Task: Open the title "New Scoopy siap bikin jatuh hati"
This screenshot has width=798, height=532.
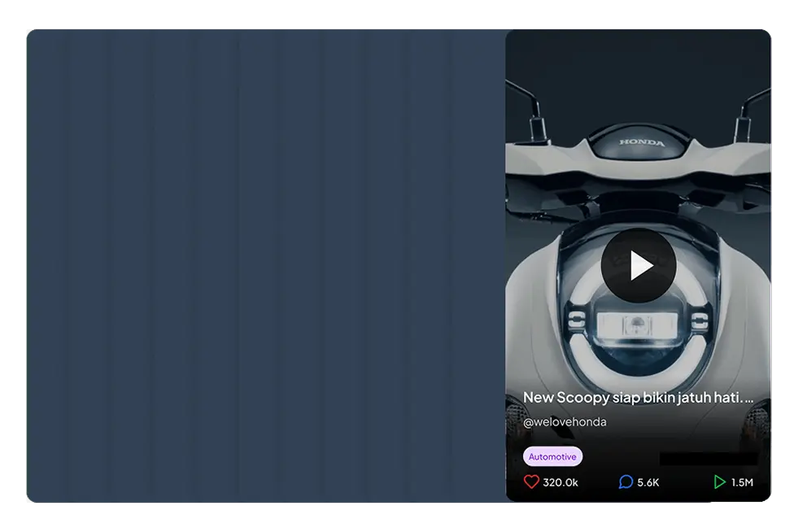Action: pos(639,397)
